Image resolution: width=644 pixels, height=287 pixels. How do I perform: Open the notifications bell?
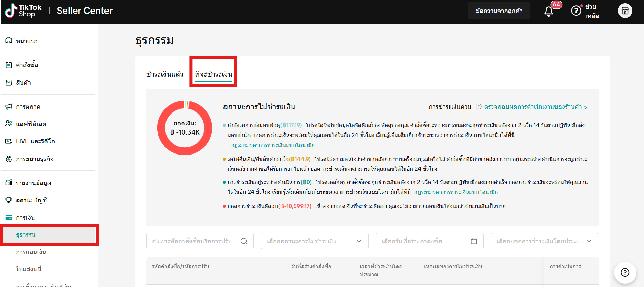tap(549, 11)
